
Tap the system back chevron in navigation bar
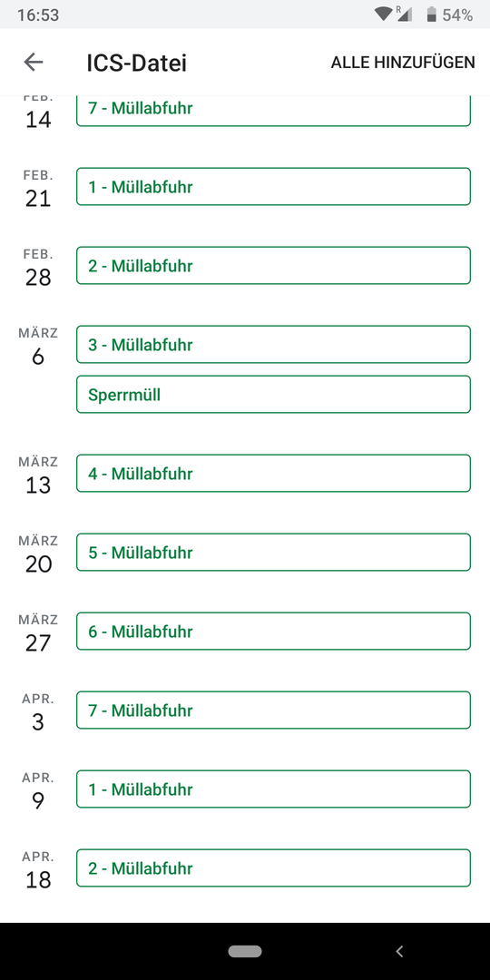point(399,951)
